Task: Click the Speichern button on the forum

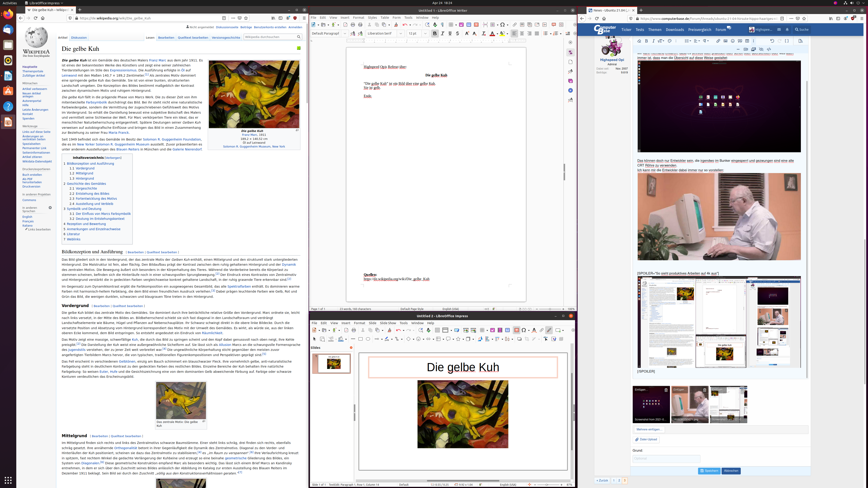Action: point(709,471)
